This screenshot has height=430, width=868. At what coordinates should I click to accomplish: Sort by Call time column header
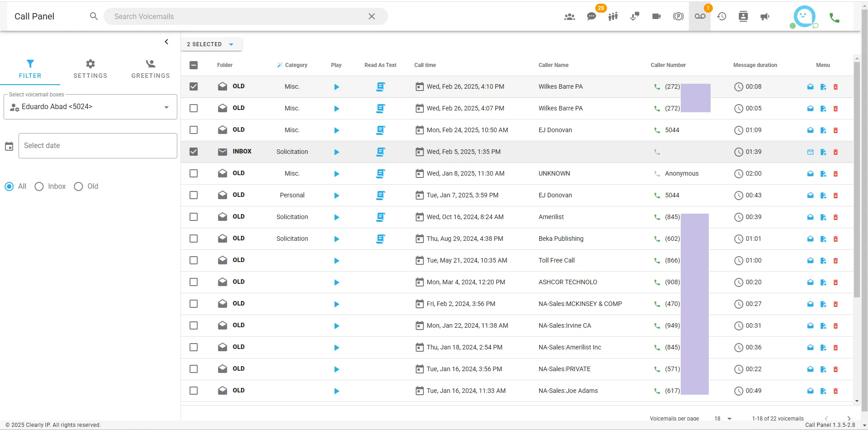coord(425,65)
